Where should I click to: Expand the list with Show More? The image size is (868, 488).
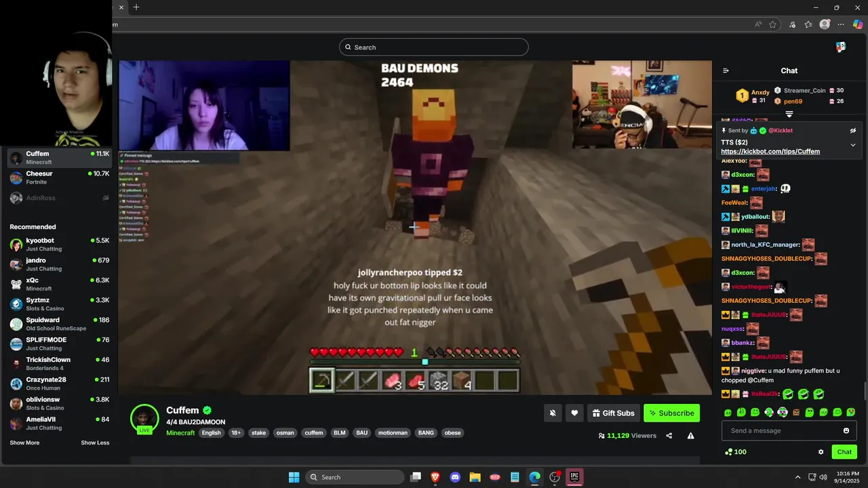tap(24, 443)
